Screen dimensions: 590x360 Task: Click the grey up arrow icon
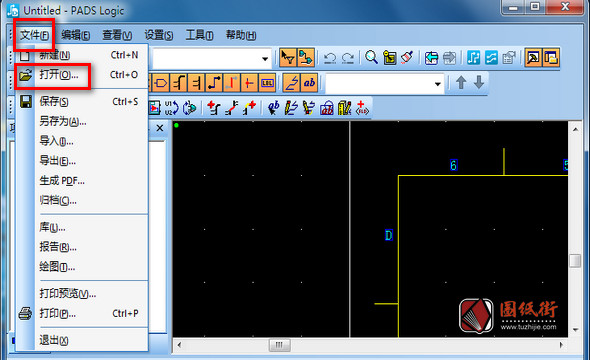pos(461,82)
